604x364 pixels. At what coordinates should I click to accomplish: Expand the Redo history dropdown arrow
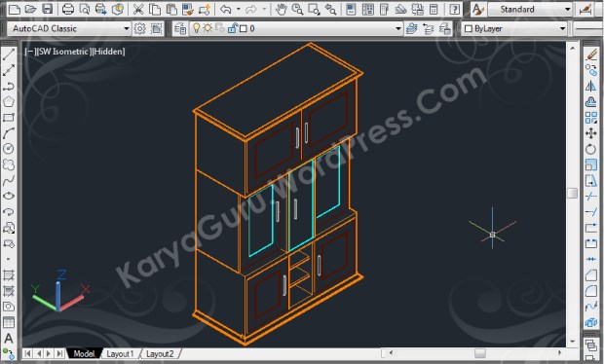click(x=264, y=9)
